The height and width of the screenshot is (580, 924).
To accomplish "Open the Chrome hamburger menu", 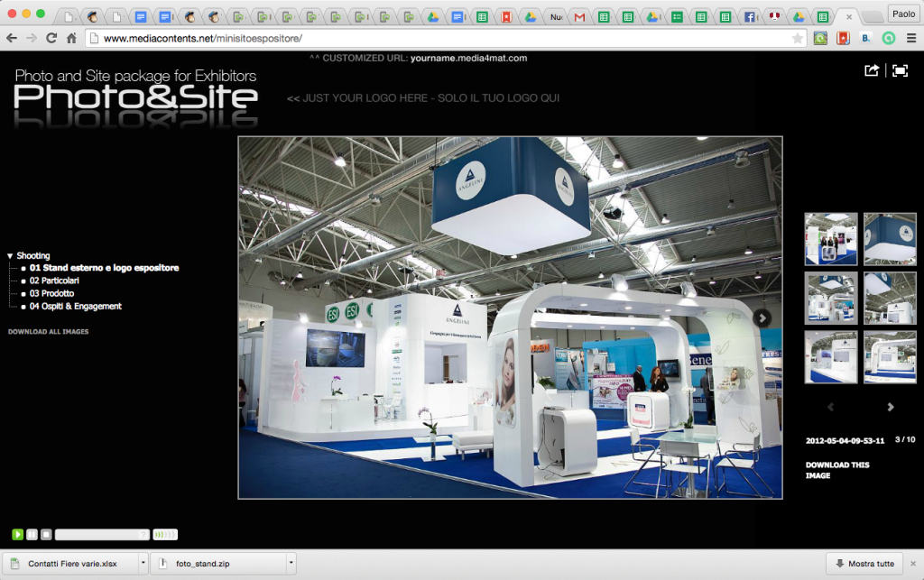I will tap(910, 38).
